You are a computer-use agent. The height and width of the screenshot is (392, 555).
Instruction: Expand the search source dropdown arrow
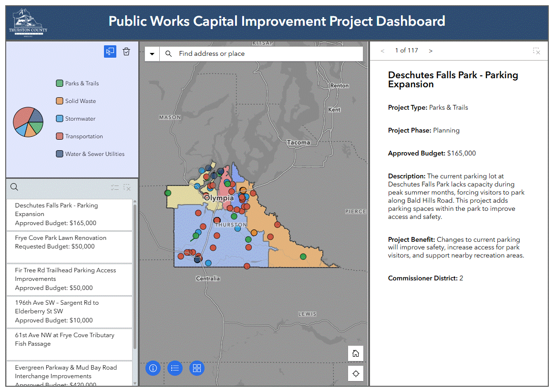tap(152, 54)
